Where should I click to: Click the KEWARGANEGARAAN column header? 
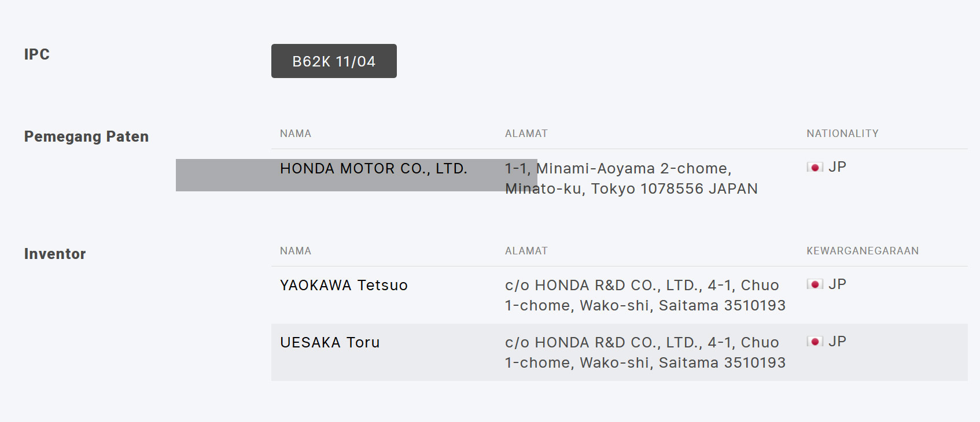863,251
